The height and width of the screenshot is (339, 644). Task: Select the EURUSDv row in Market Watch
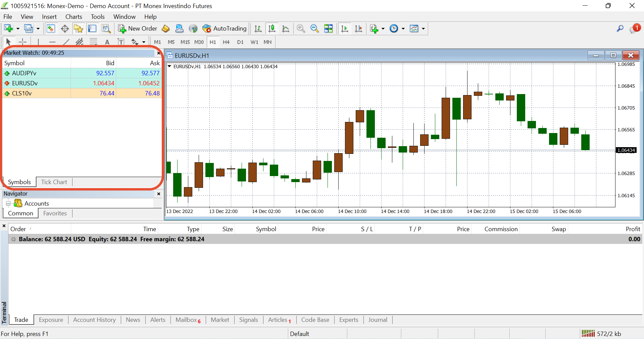tap(82, 83)
